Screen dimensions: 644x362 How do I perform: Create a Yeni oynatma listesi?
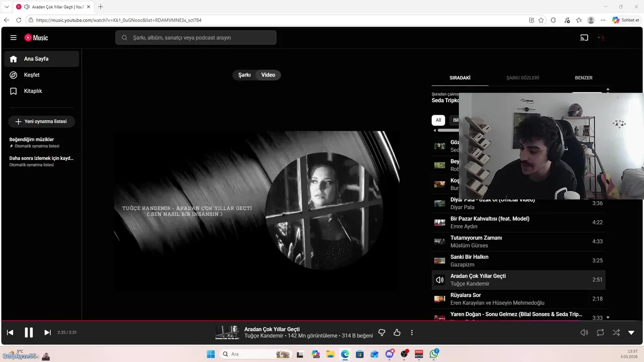[x=41, y=121]
